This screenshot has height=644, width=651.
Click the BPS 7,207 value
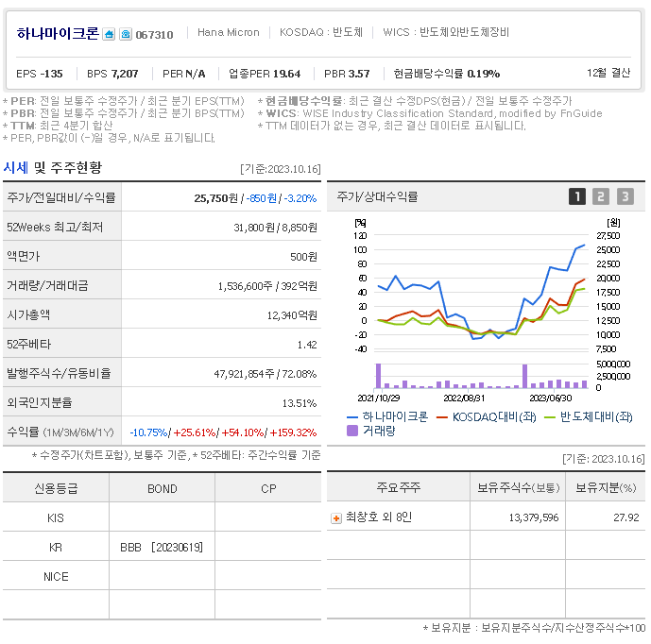pos(112,74)
